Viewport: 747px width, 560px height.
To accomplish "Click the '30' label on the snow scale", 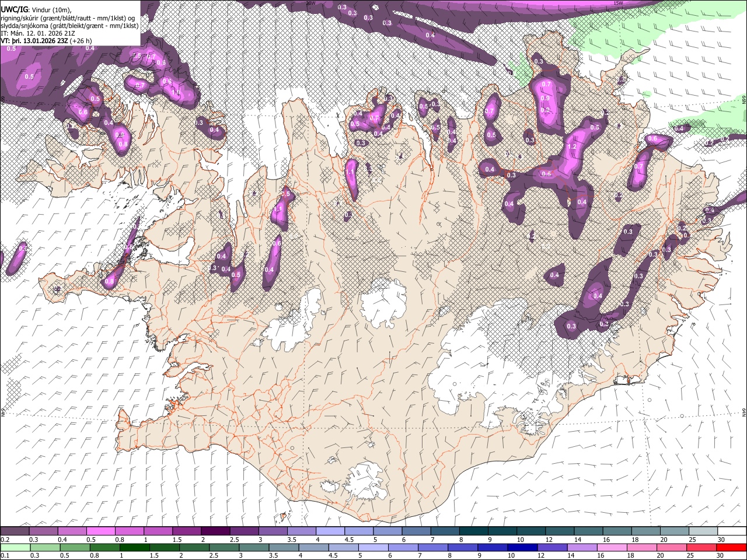I will tap(721, 540).
